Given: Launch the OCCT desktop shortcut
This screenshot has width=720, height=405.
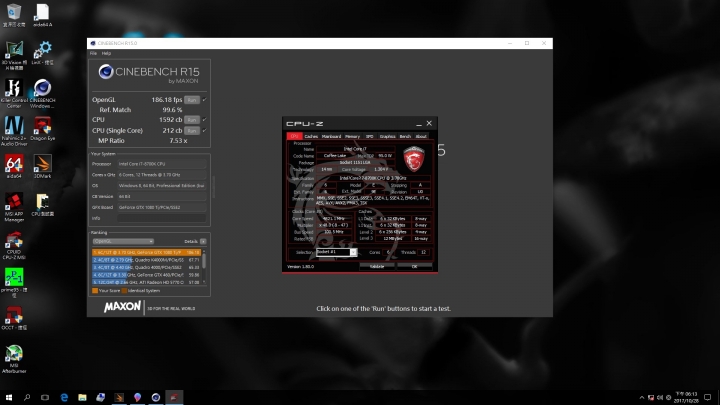Looking at the screenshot, I should [x=14, y=318].
